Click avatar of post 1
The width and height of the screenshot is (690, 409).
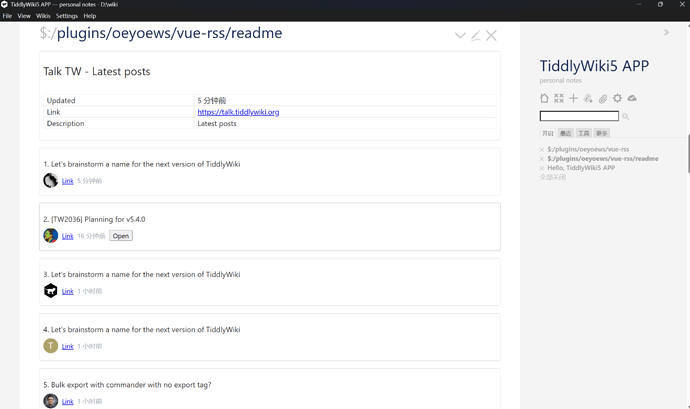51,180
